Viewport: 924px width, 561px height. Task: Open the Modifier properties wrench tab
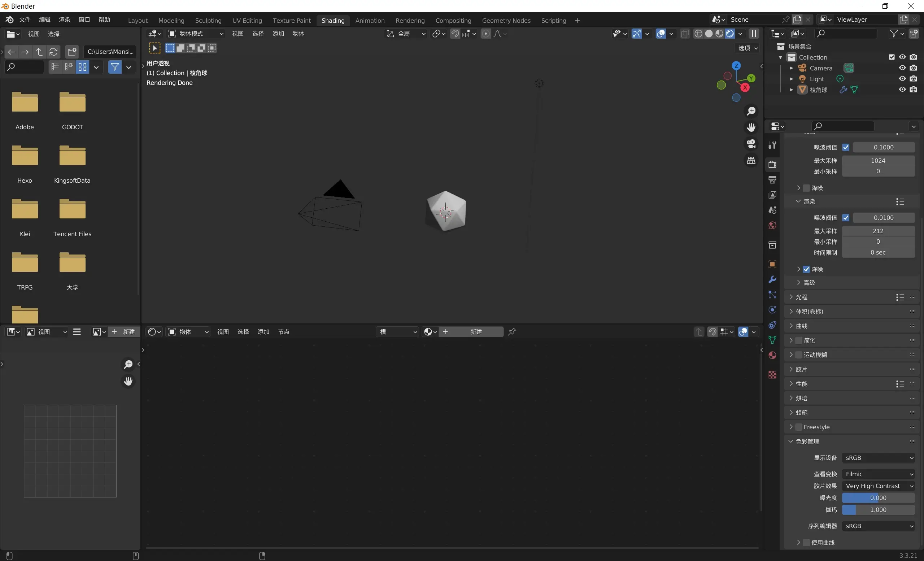pos(772,279)
